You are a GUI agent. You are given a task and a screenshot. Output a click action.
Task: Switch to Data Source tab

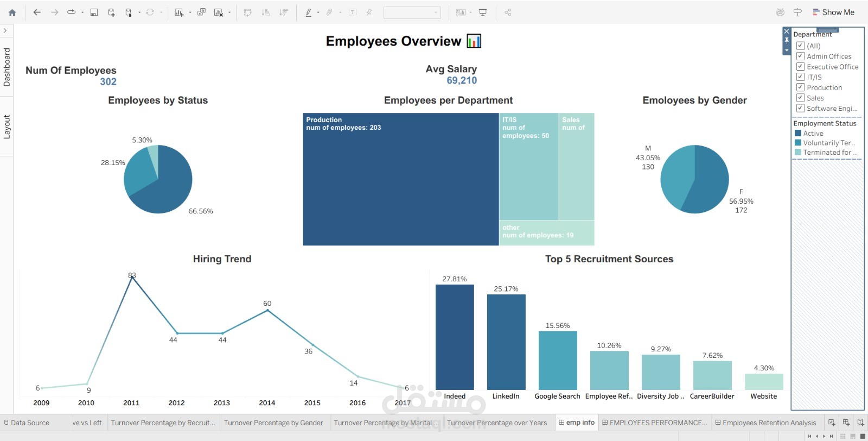[27, 423]
